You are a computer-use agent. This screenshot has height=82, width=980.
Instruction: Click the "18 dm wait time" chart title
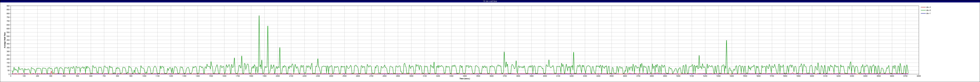pos(490,1)
